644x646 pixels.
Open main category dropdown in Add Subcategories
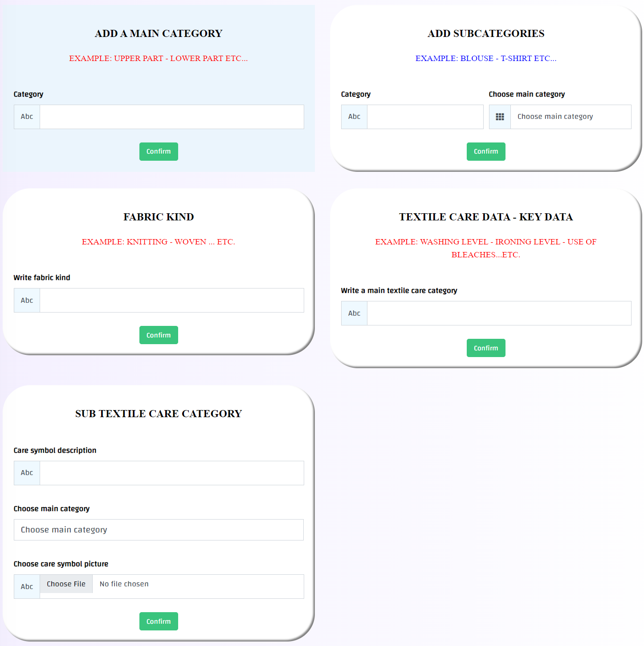point(571,117)
